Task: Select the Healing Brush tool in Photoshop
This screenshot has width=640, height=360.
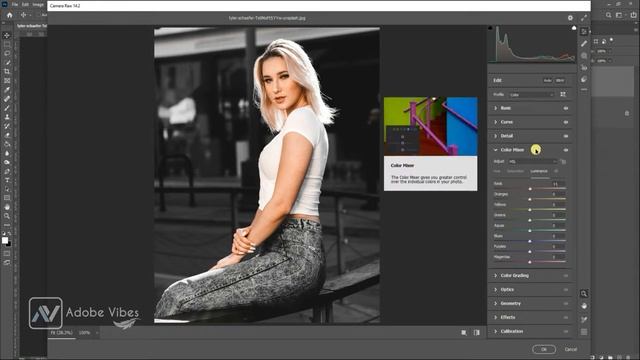Action: point(7,99)
